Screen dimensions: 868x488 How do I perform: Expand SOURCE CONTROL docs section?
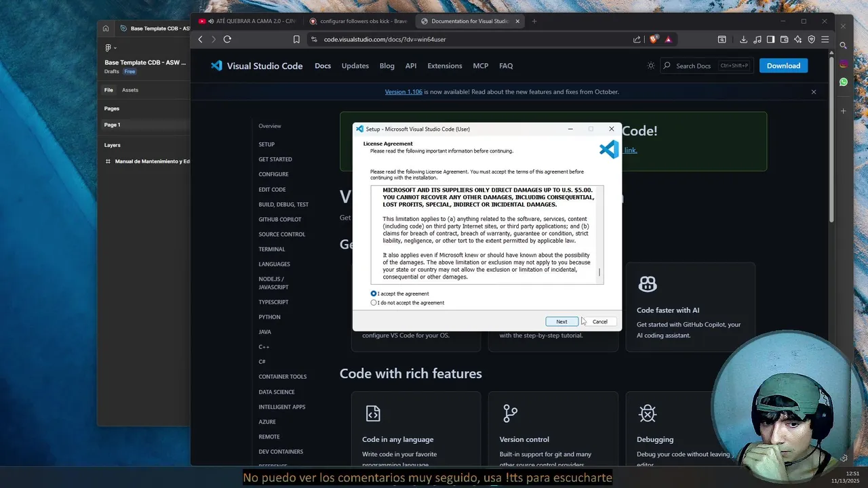click(x=282, y=235)
